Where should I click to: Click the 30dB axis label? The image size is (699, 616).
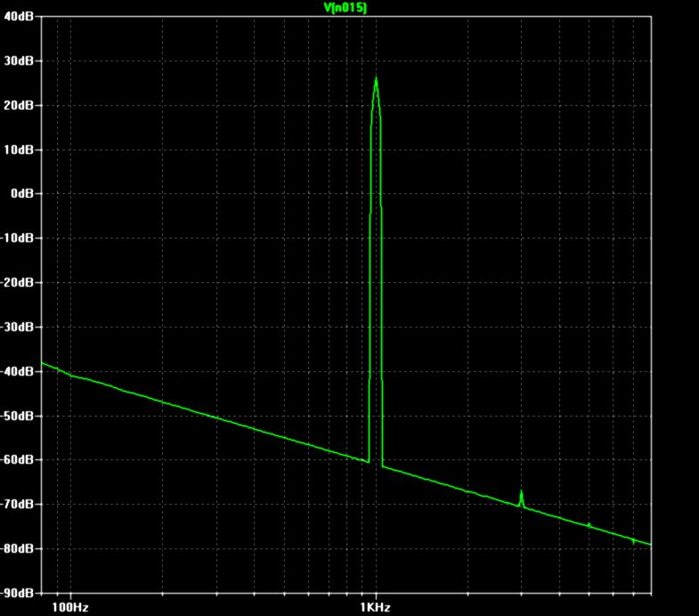pos(19,61)
